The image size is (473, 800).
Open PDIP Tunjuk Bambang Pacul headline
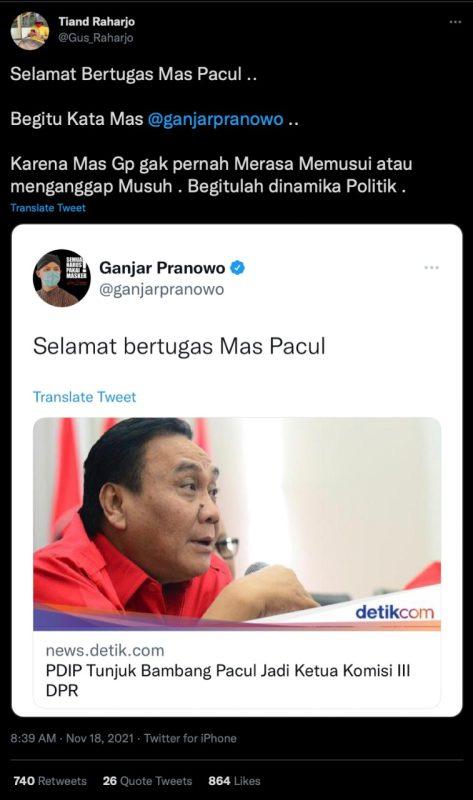pyautogui.click(x=228, y=680)
